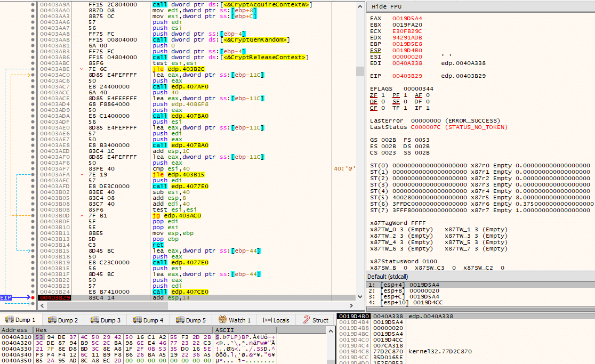Select the ECX register value E30FB29C
Image resolution: width=595 pixels, height=364 pixels.
407,31
